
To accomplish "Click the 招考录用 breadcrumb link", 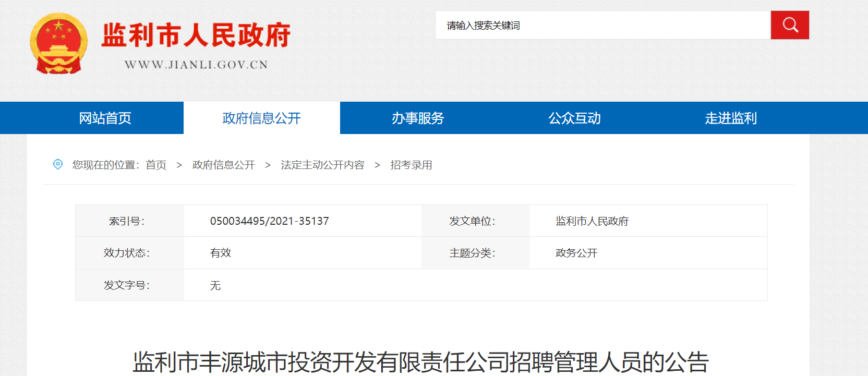I will [411, 165].
